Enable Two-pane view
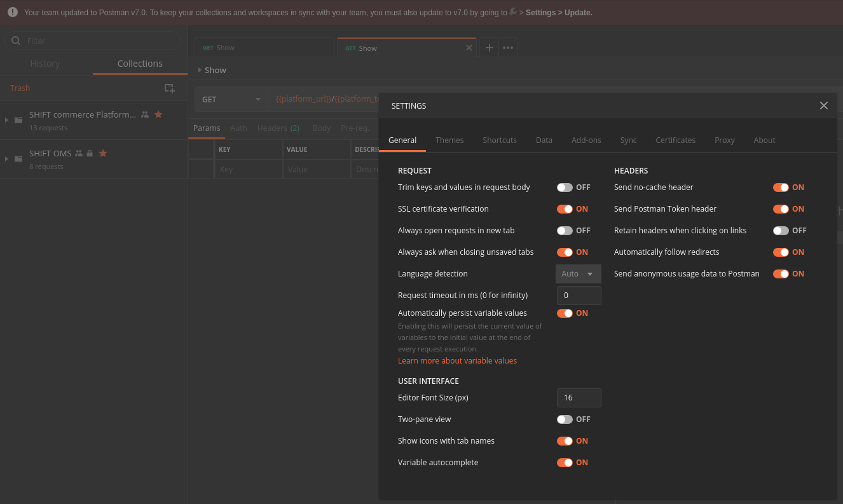Viewport: 843px width, 504px height. click(565, 419)
